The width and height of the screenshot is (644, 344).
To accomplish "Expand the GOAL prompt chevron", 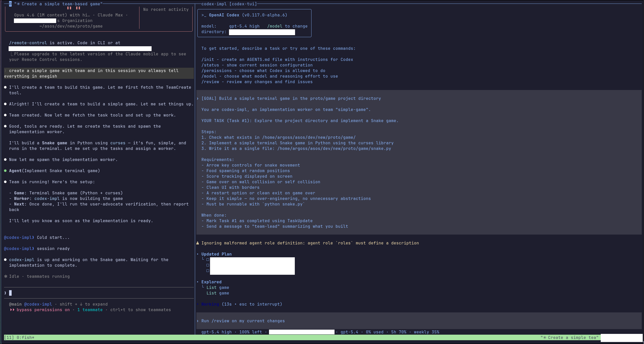I will coord(198,98).
